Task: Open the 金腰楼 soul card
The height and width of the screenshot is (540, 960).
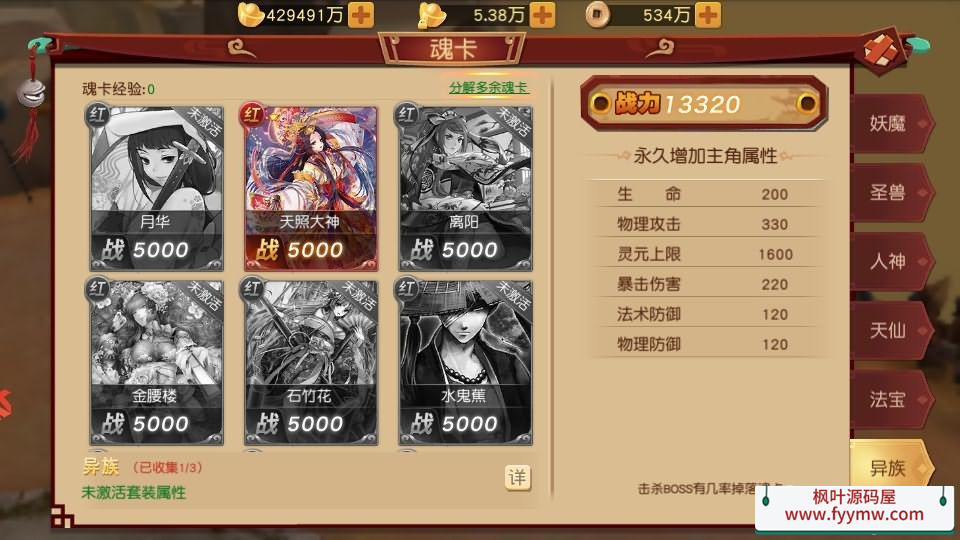Action: pyautogui.click(x=156, y=361)
